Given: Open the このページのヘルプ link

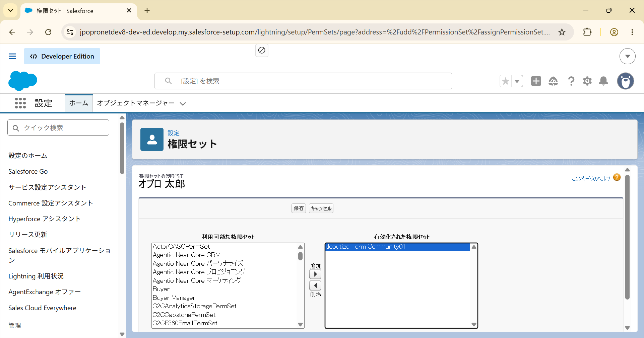Looking at the screenshot, I should click(x=591, y=178).
